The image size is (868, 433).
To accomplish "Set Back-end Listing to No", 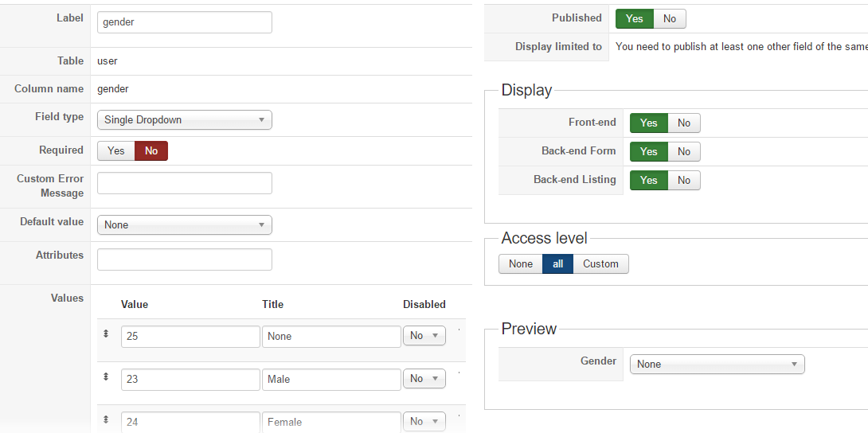I will pyautogui.click(x=684, y=180).
